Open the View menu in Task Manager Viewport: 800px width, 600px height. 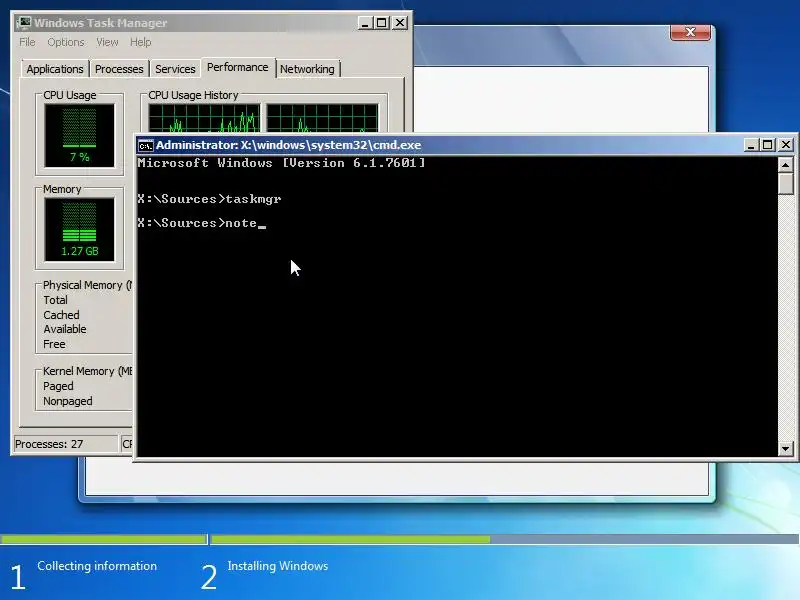click(107, 42)
